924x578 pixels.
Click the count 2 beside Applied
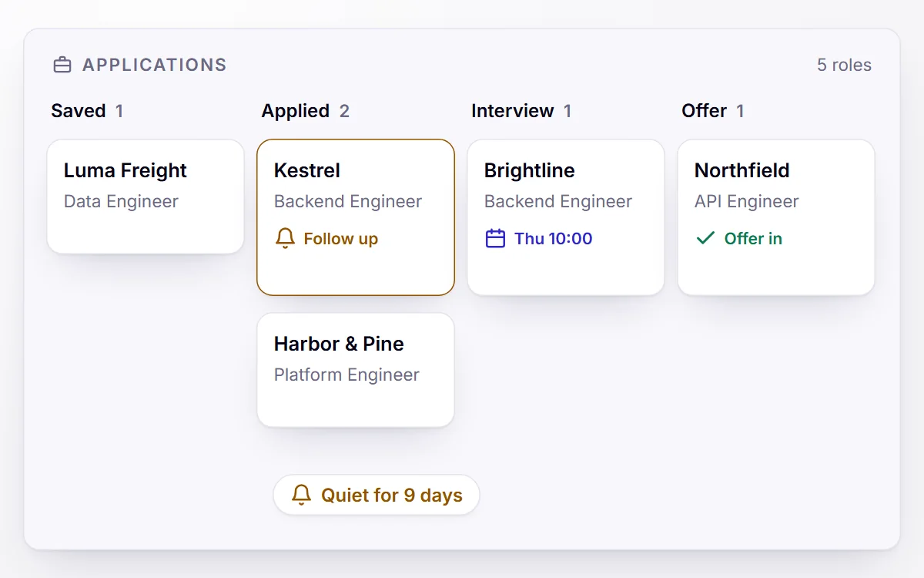coord(344,111)
